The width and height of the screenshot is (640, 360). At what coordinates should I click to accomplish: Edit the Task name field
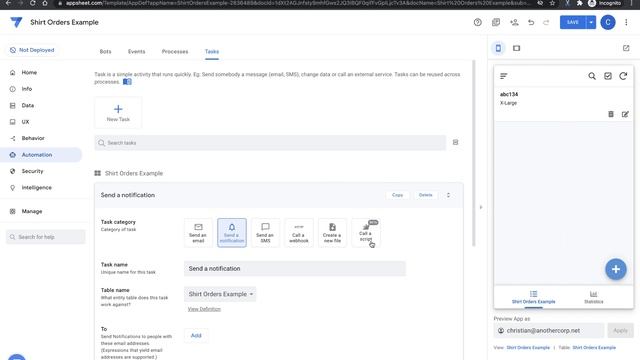[x=295, y=269]
